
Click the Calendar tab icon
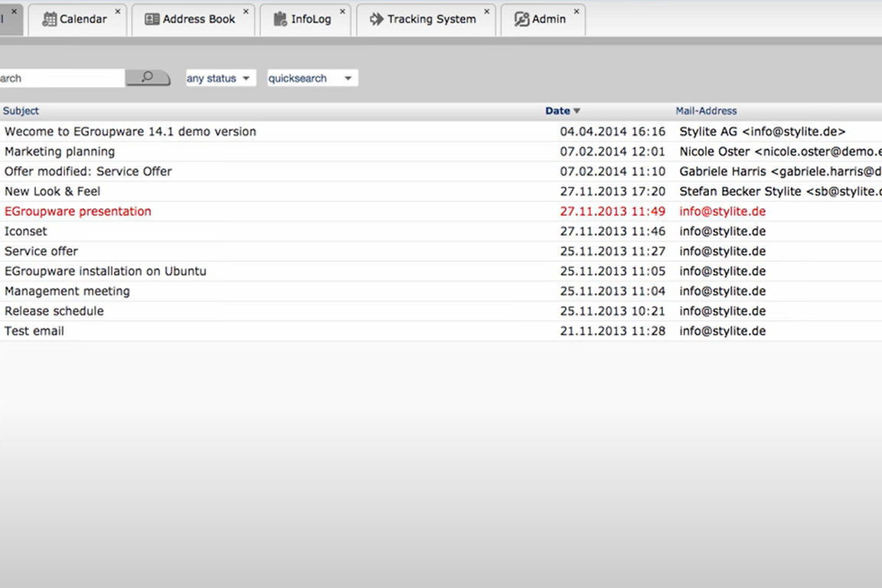[x=48, y=18]
